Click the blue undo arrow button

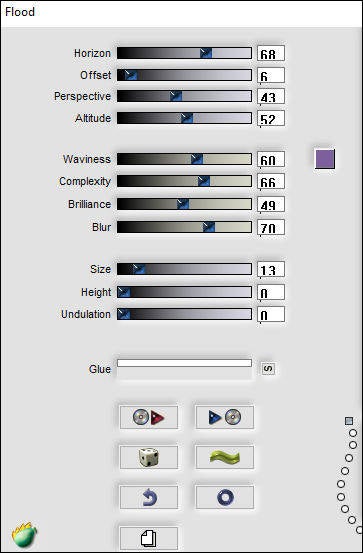(149, 497)
